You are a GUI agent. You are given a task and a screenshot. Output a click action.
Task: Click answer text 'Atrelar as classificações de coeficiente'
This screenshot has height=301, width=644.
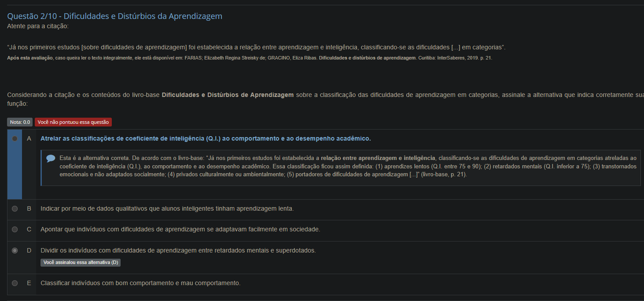(x=206, y=138)
